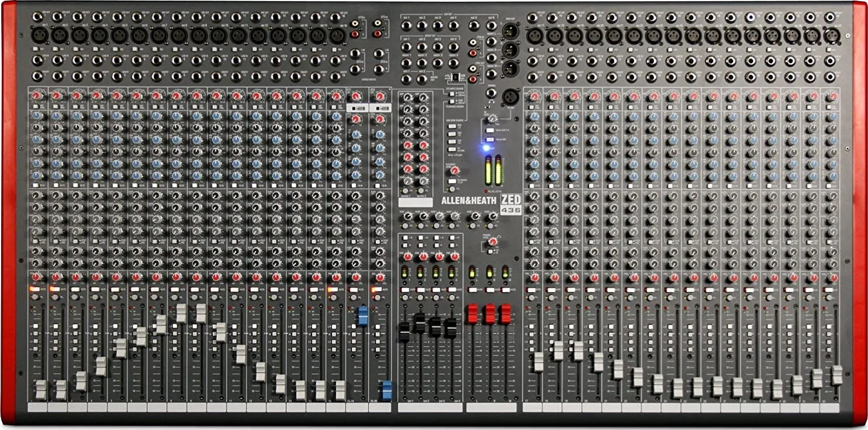Mute channel 1
This screenshot has height=430, width=868.
pyautogui.click(x=34, y=289)
